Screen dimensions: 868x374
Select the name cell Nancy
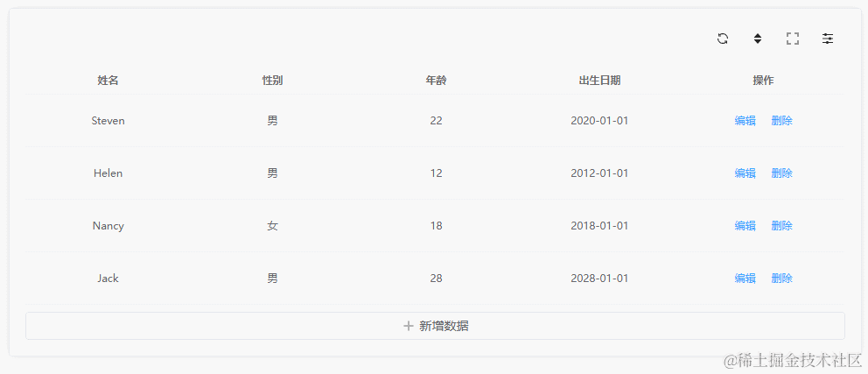pyautogui.click(x=108, y=226)
